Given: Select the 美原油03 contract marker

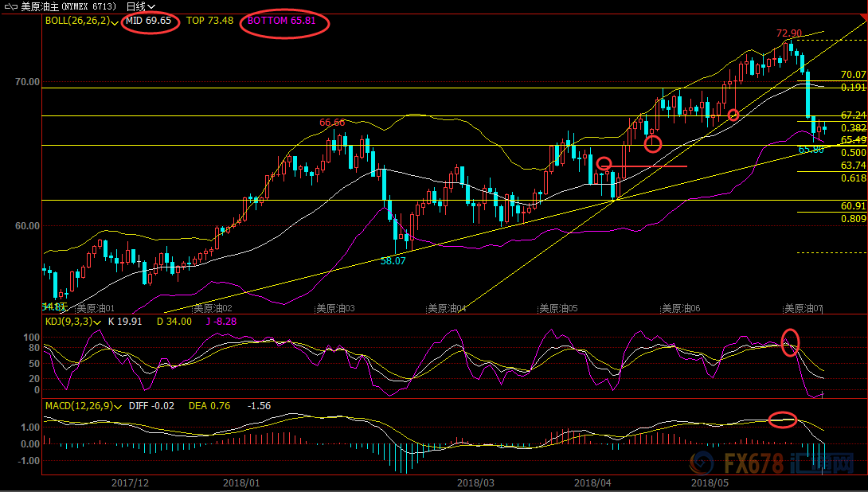Looking at the screenshot, I should pyautogui.click(x=335, y=308).
